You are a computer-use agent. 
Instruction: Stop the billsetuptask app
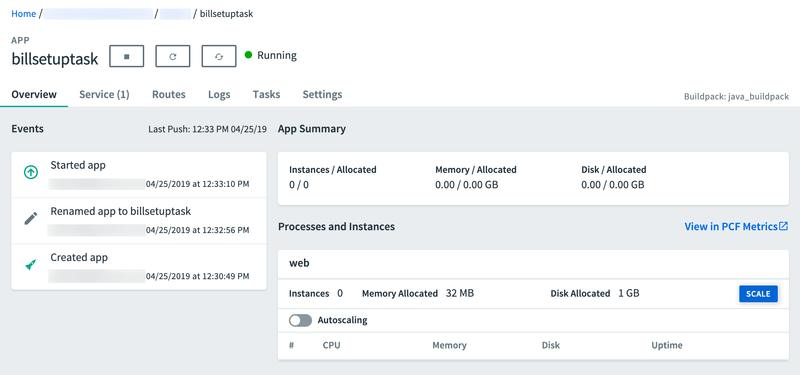[127, 56]
